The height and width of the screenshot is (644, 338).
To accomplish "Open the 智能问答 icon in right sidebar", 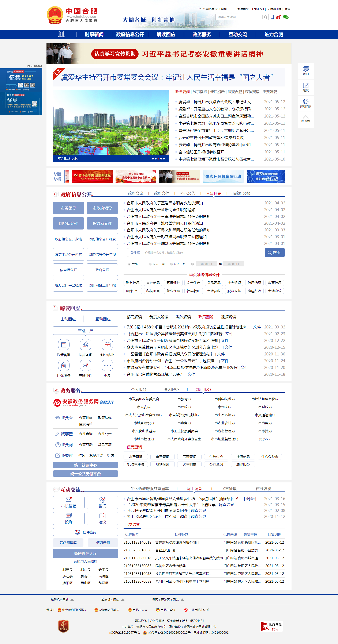I will [305, 104].
